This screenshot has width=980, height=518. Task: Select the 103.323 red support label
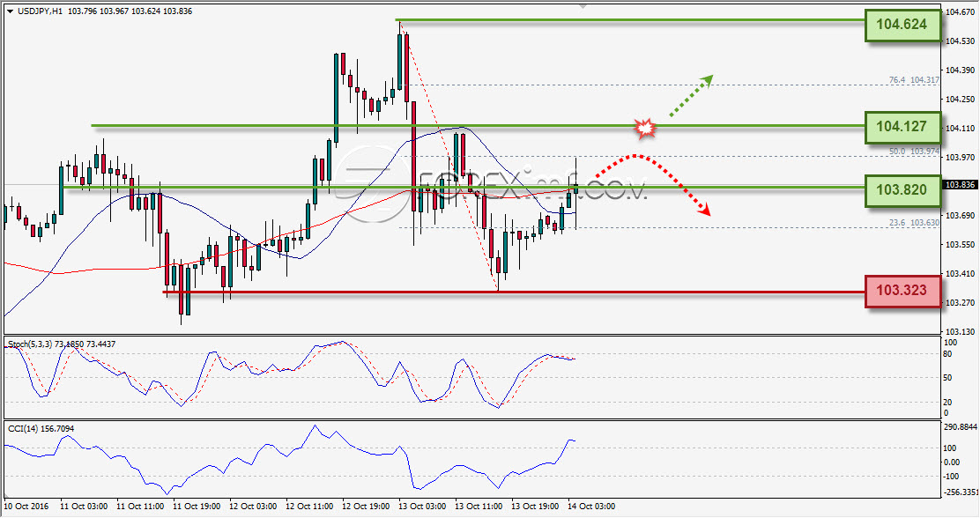902,291
